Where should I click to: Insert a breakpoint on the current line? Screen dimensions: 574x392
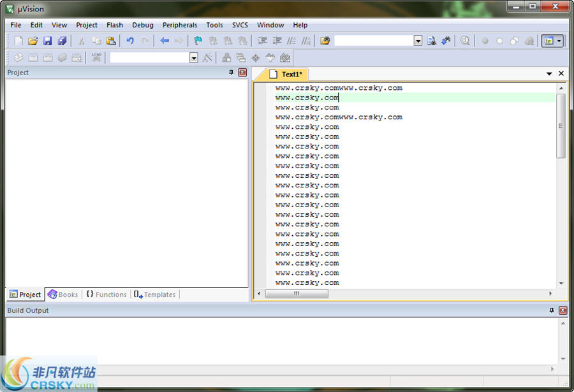[x=485, y=41]
